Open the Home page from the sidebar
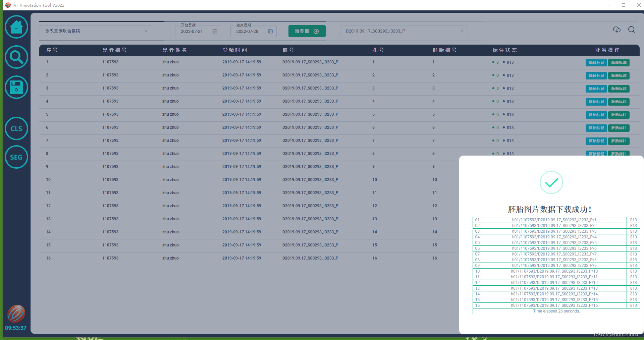Viewport: 644px width, 340px height. click(x=16, y=27)
